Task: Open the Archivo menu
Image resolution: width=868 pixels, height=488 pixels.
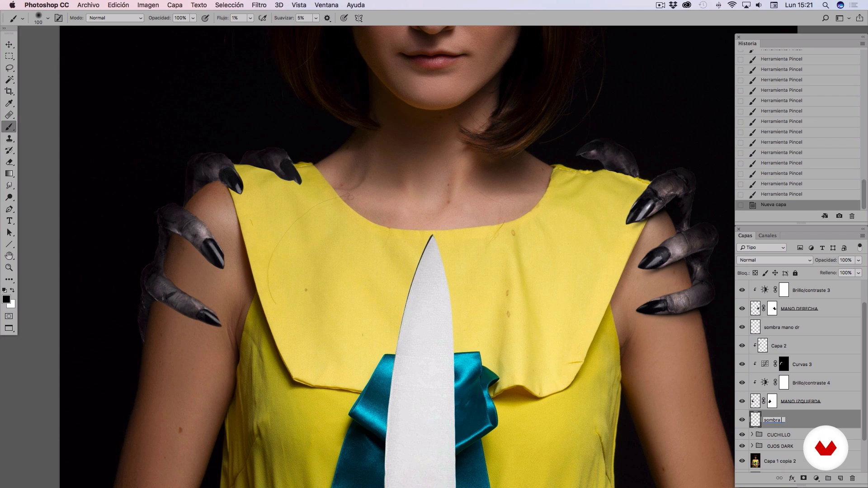Action: click(x=88, y=5)
